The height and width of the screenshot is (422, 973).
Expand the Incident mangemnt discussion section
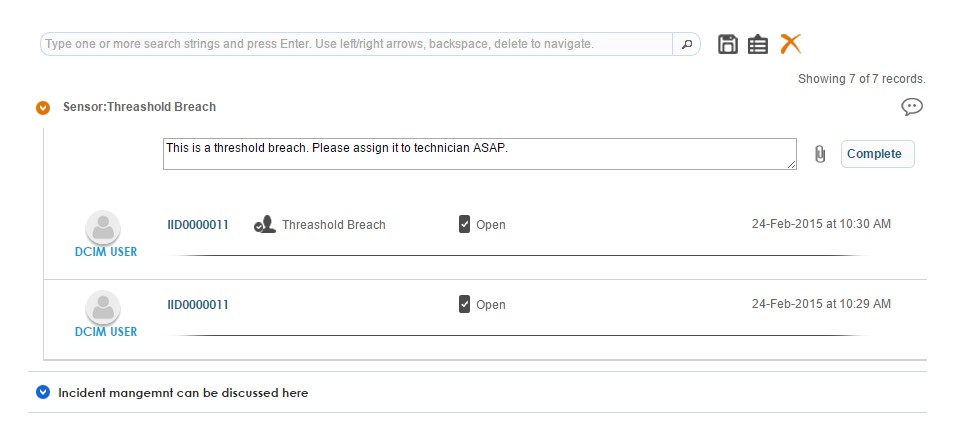[x=43, y=393]
